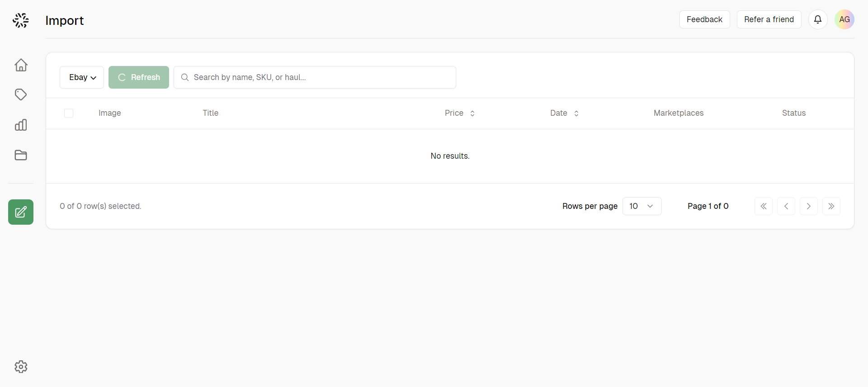The height and width of the screenshot is (387, 868).
Task: Select the green edit/import sidebar icon
Action: [x=21, y=212]
